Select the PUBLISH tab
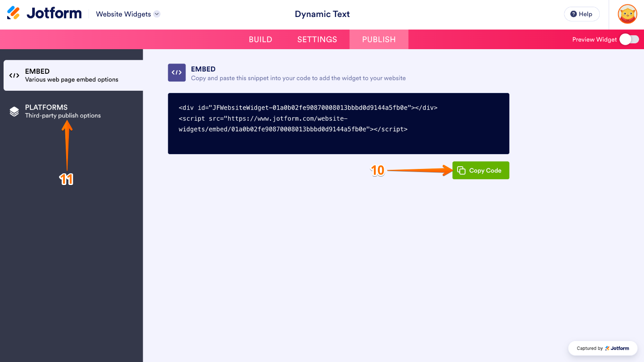Image resolution: width=644 pixels, height=362 pixels. pos(379,39)
